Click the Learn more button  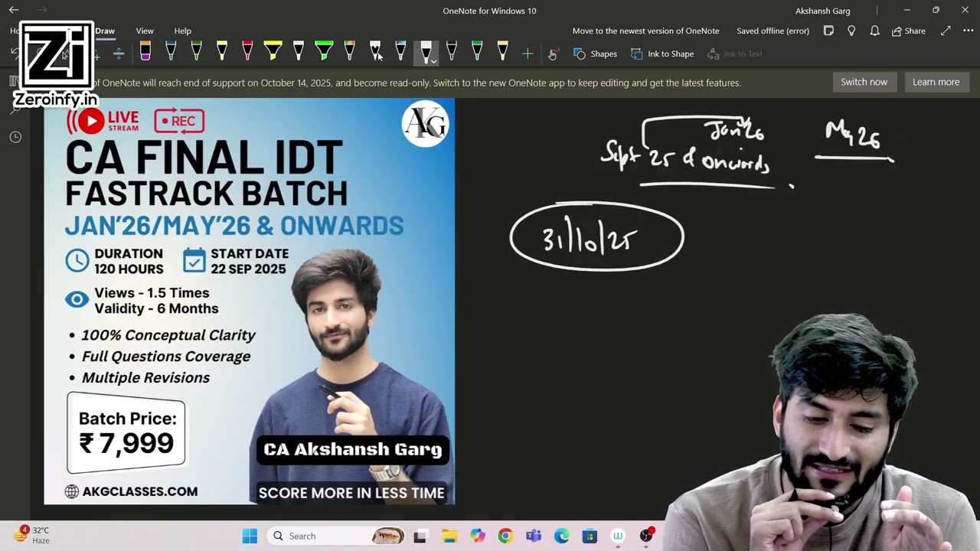click(936, 82)
